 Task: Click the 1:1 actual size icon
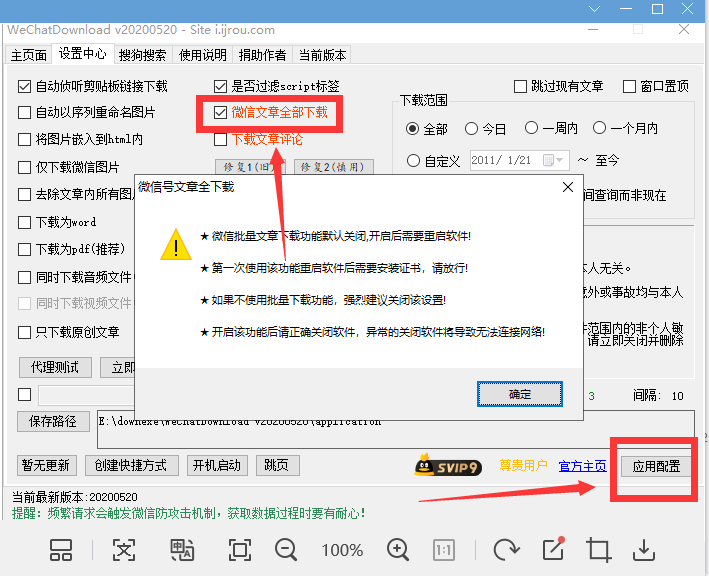point(444,550)
